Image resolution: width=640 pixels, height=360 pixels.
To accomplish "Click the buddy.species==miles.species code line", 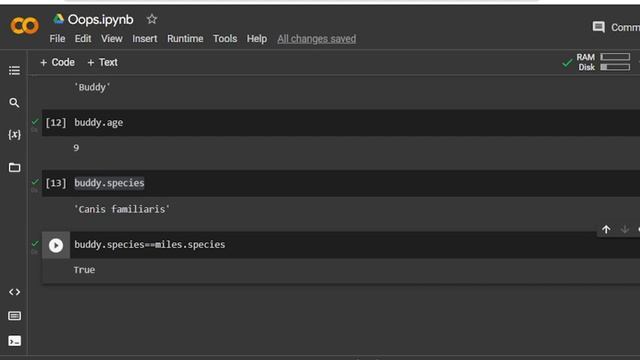I will (149, 244).
